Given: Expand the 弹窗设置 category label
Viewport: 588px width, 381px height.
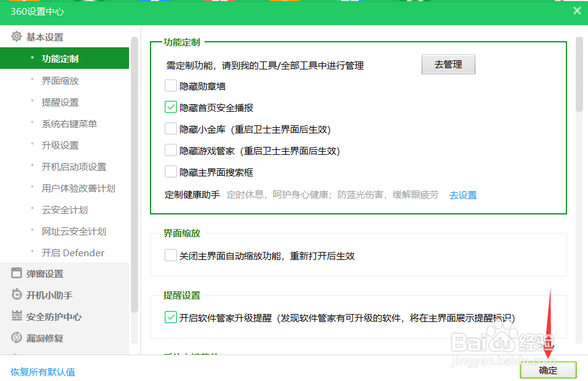Looking at the screenshot, I should coord(45,273).
